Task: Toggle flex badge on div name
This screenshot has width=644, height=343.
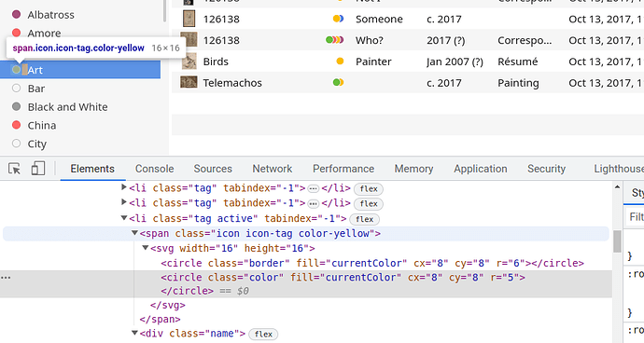Action: [x=263, y=334]
